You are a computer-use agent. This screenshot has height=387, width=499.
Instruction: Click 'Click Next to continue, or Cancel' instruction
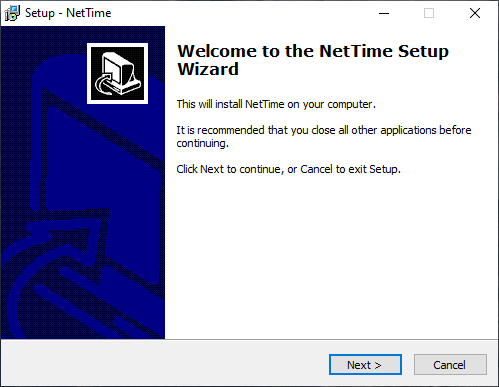(288, 169)
